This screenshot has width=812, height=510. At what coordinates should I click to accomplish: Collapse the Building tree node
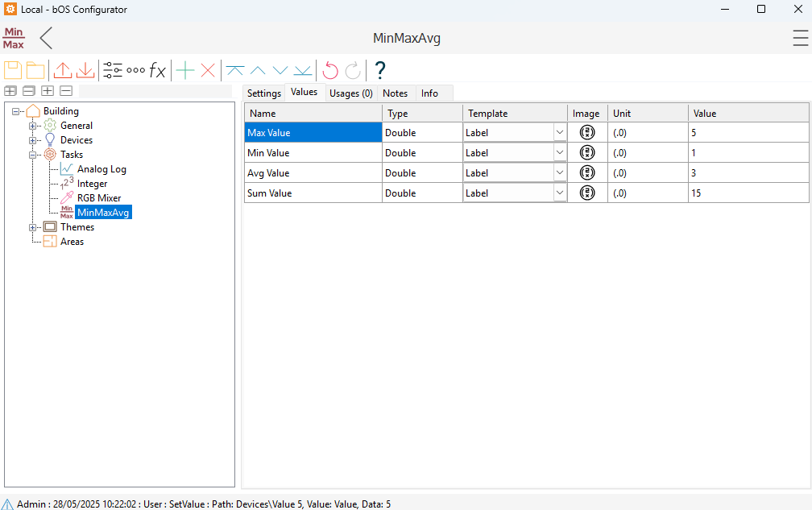(x=15, y=111)
